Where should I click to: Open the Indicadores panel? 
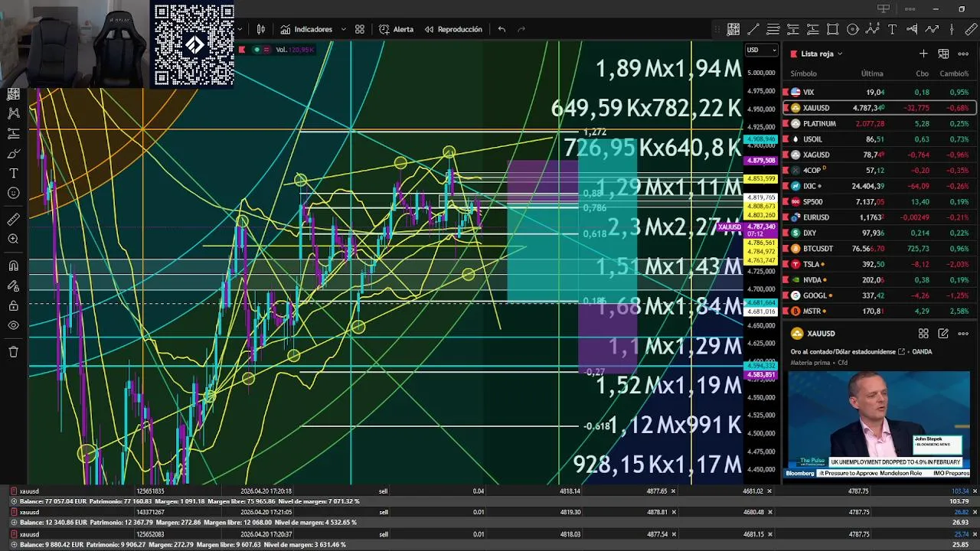click(x=306, y=29)
